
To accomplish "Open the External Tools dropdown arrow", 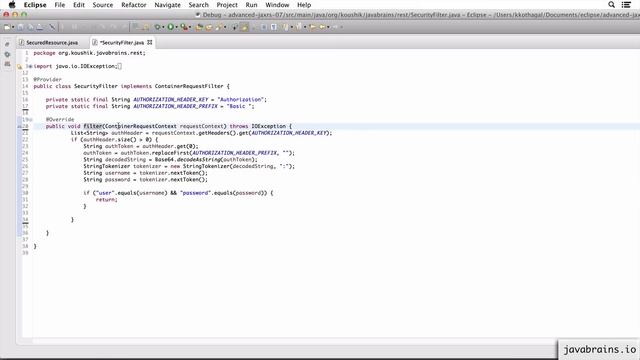I will click(x=190, y=27).
